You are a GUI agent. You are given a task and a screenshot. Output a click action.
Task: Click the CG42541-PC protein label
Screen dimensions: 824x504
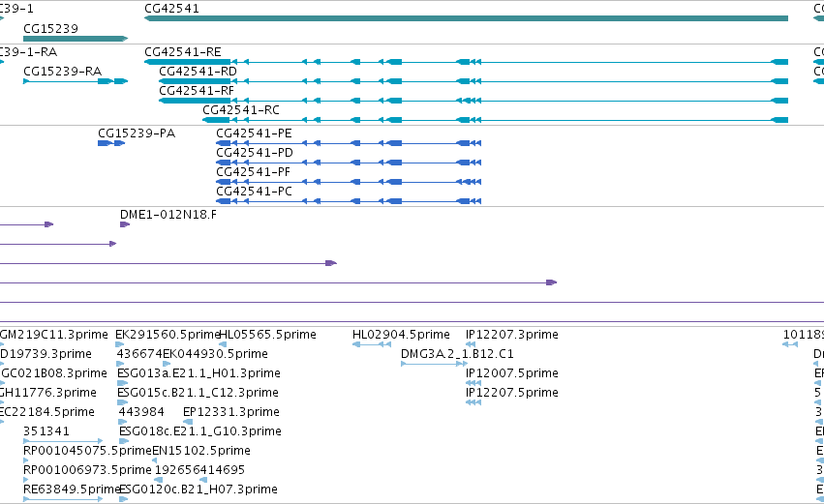(255, 192)
